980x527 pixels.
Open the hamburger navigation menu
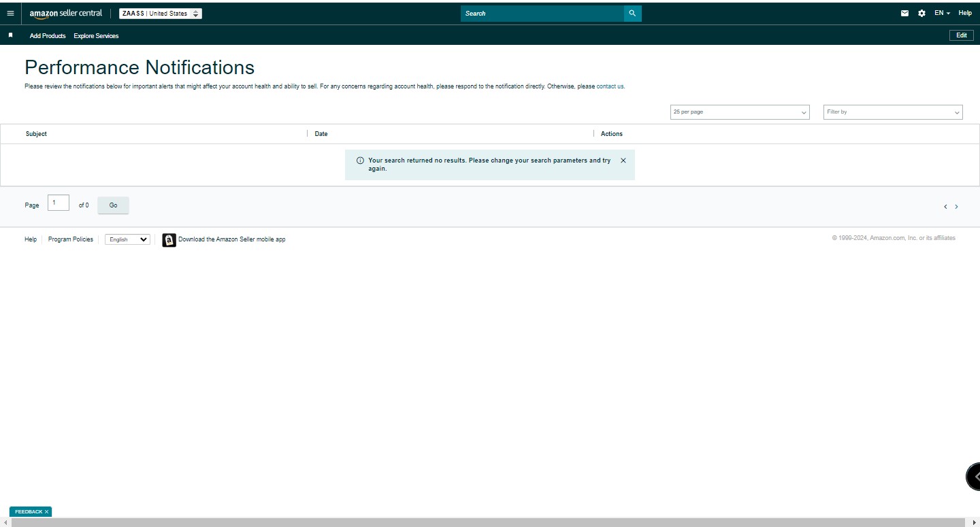coord(10,13)
